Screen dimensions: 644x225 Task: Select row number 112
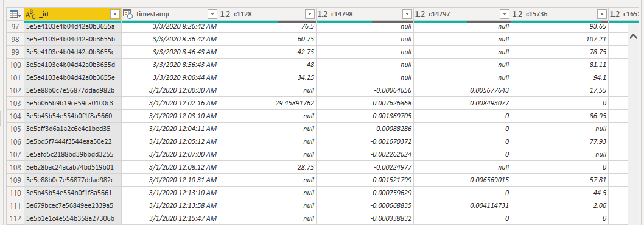15,218
